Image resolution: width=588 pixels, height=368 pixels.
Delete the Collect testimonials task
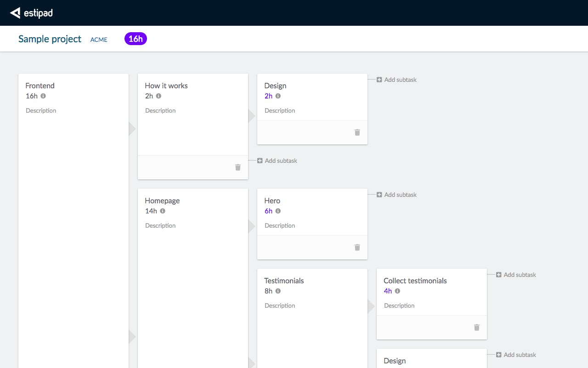point(477,328)
